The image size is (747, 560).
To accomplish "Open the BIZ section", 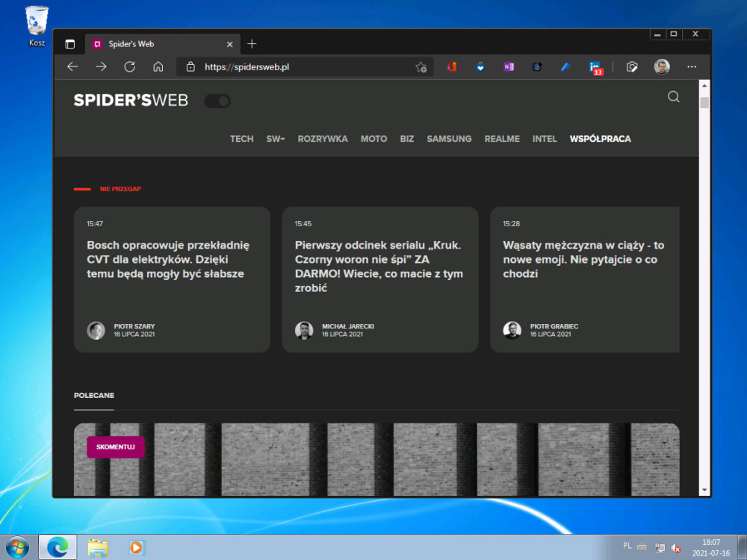I will tap(407, 139).
